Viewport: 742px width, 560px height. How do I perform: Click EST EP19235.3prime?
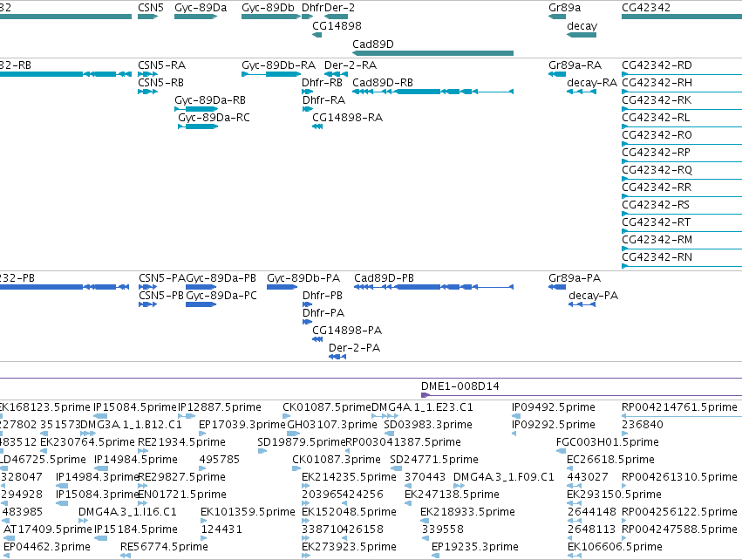(475, 547)
